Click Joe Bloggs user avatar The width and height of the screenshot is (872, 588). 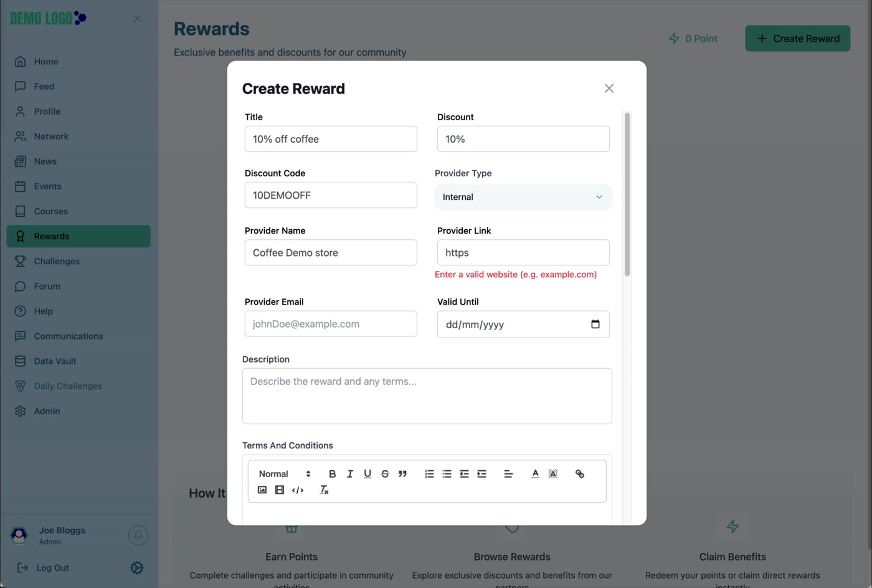[x=19, y=535]
